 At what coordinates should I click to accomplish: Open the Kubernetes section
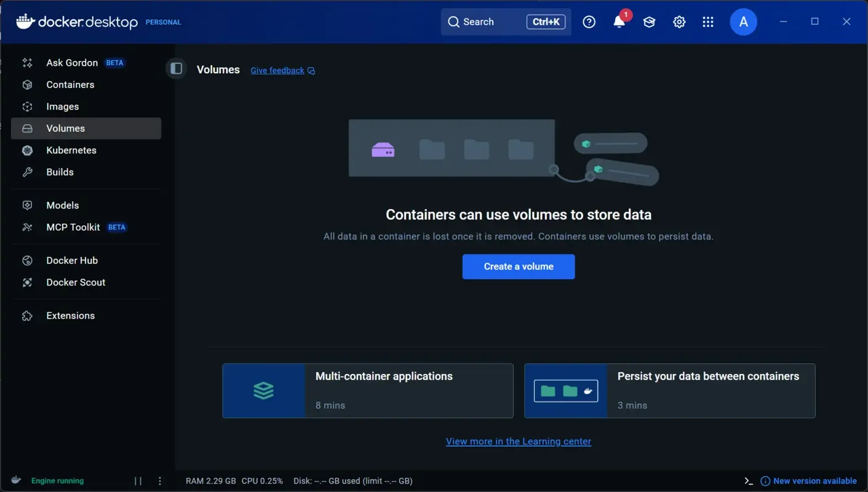[71, 150]
